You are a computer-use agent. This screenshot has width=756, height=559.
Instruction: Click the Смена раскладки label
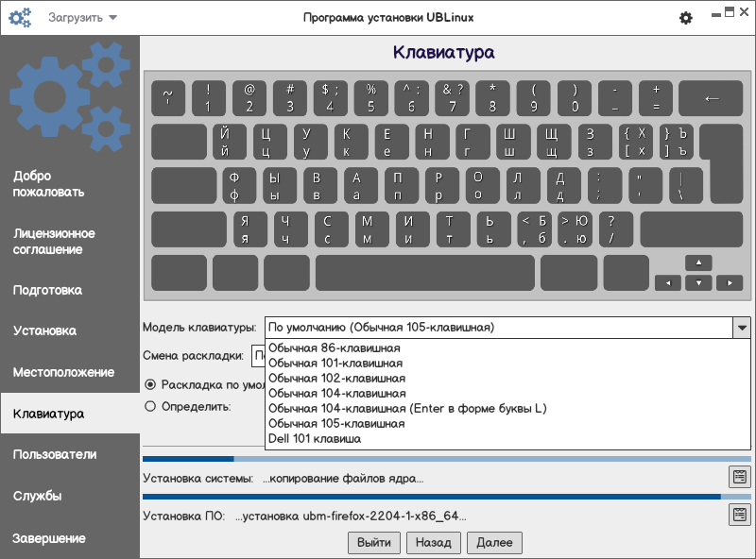[193, 356]
